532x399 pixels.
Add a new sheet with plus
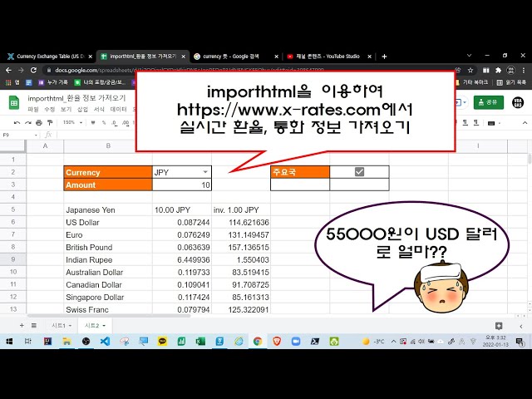click(x=22, y=325)
